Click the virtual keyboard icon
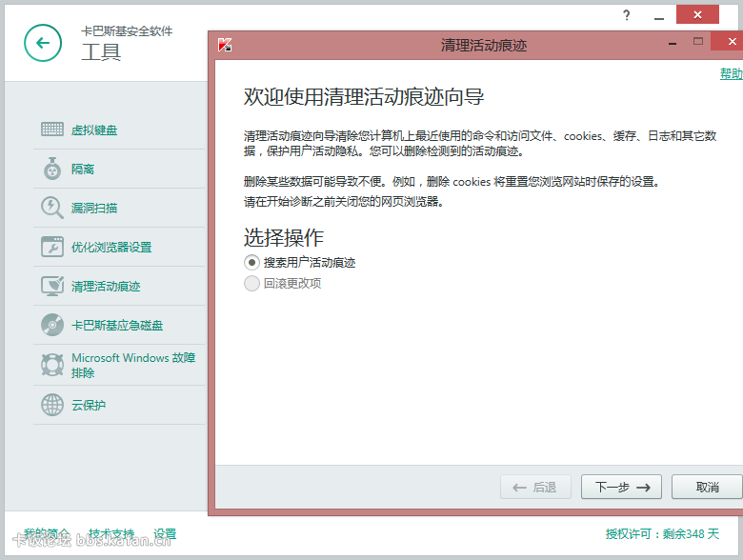Screen dimensions: 743x560 coord(52,130)
